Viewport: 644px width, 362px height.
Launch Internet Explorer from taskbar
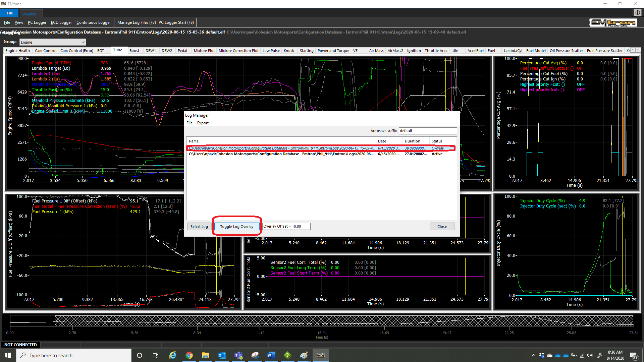tap(173, 355)
